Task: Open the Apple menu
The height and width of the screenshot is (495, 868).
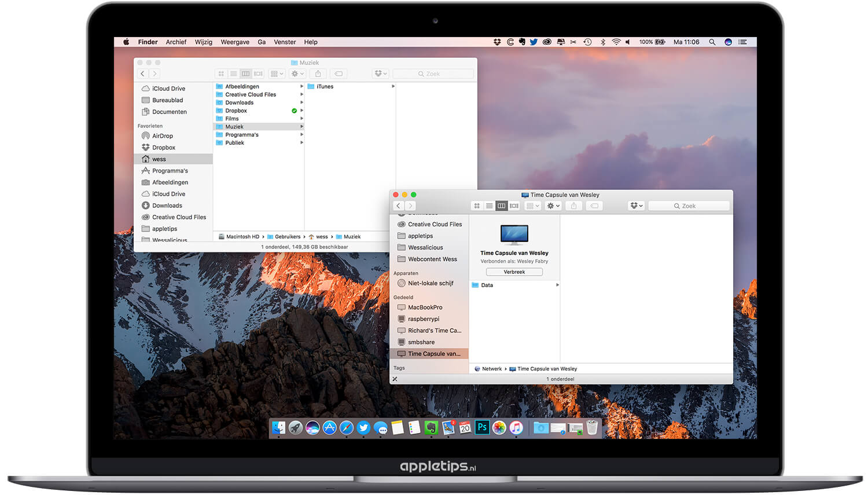Action: [126, 42]
